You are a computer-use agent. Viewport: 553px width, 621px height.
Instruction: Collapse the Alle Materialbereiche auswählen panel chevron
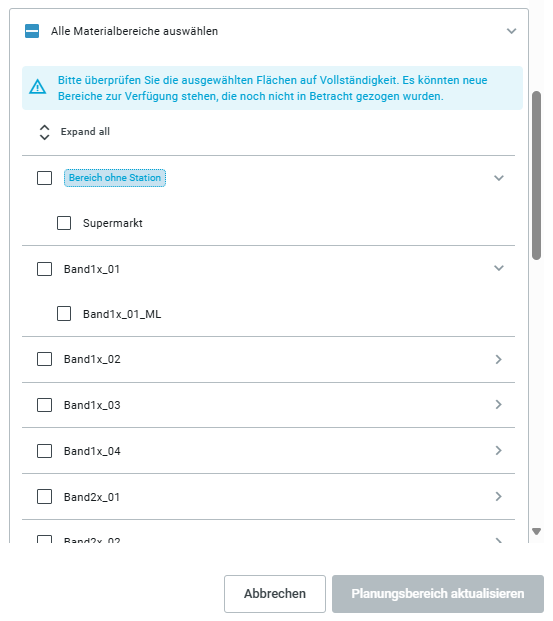coord(511,31)
